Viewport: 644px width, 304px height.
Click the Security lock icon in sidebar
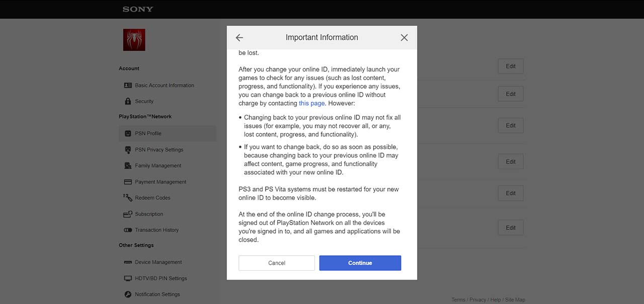tap(128, 101)
